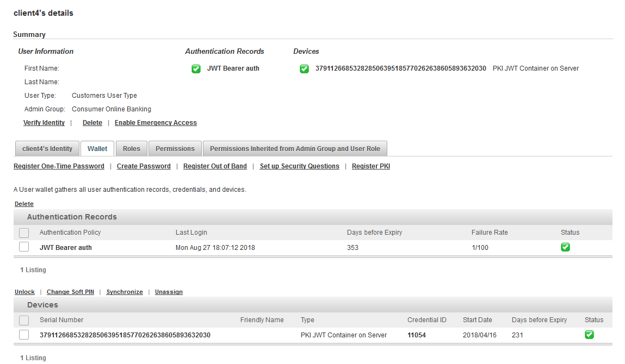This screenshot has width=625, height=364.
Task: Click the Register PKI link
Action: 370,166
